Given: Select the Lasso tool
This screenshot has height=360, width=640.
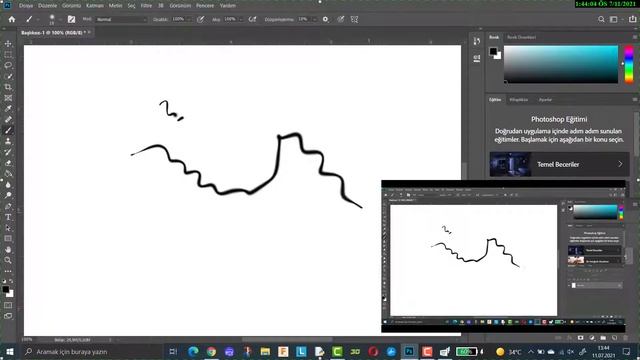Looking at the screenshot, I should pos(8,65).
